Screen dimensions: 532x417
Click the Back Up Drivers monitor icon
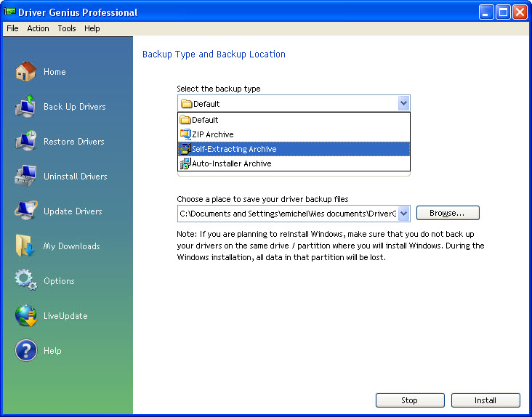point(25,106)
